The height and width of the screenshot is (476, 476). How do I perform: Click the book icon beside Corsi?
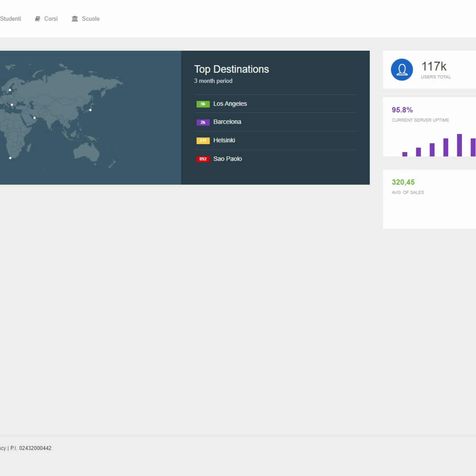click(x=37, y=19)
